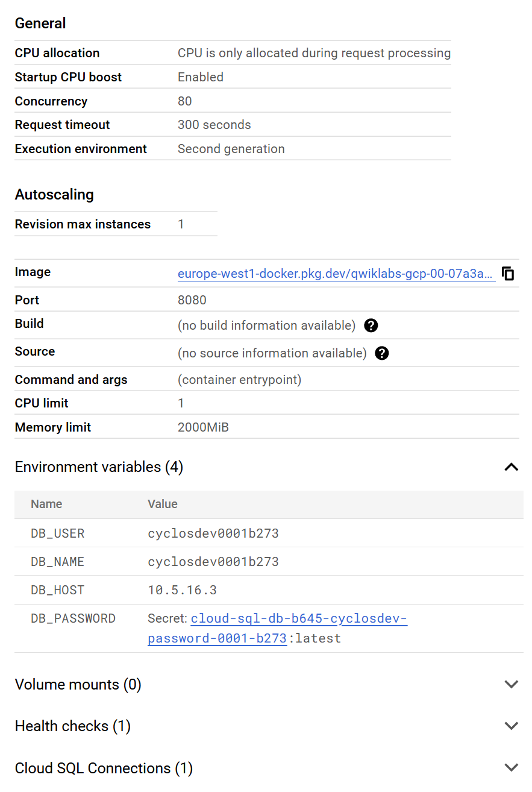Click the Execution environment Second generation value
Viewport: 532px width, 792px height.
(x=231, y=149)
